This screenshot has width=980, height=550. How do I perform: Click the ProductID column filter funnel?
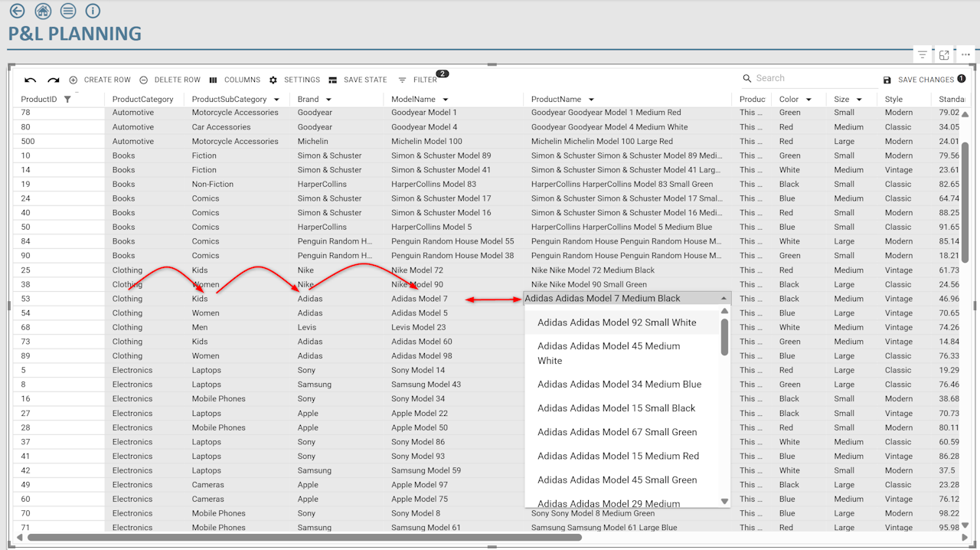67,100
